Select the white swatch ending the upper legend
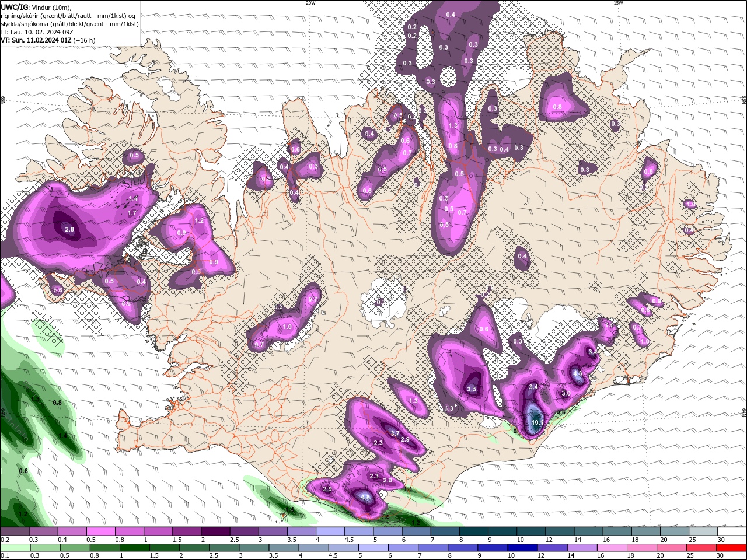Image resolution: width=747 pixels, height=560 pixels. click(x=732, y=532)
